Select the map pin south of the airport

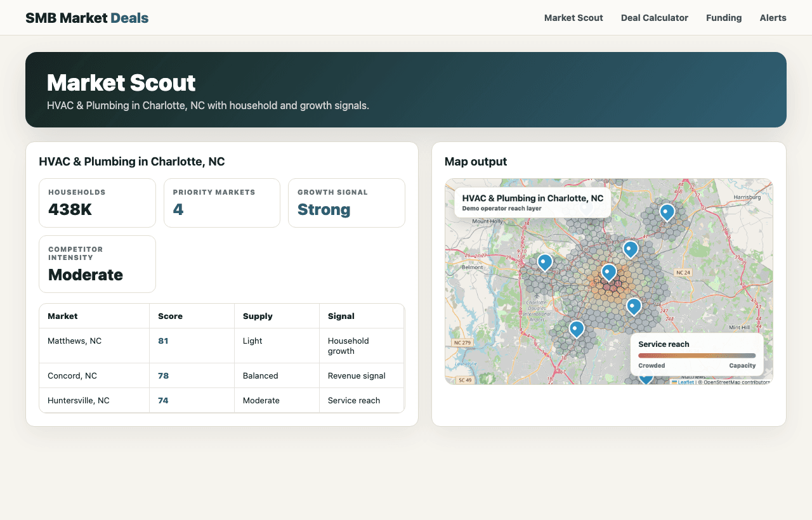tap(577, 329)
